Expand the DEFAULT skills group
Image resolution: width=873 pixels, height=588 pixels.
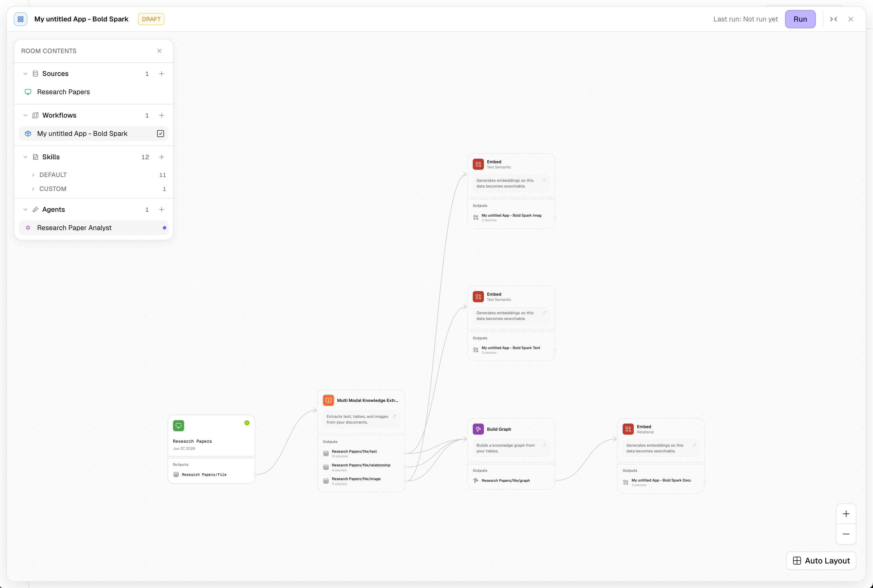coord(33,175)
